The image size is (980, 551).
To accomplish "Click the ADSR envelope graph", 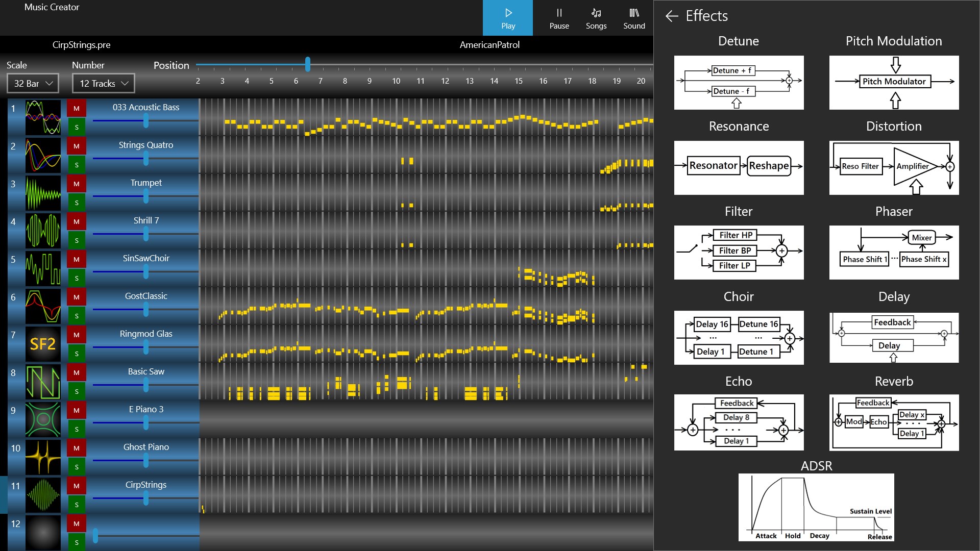I will pos(816,507).
